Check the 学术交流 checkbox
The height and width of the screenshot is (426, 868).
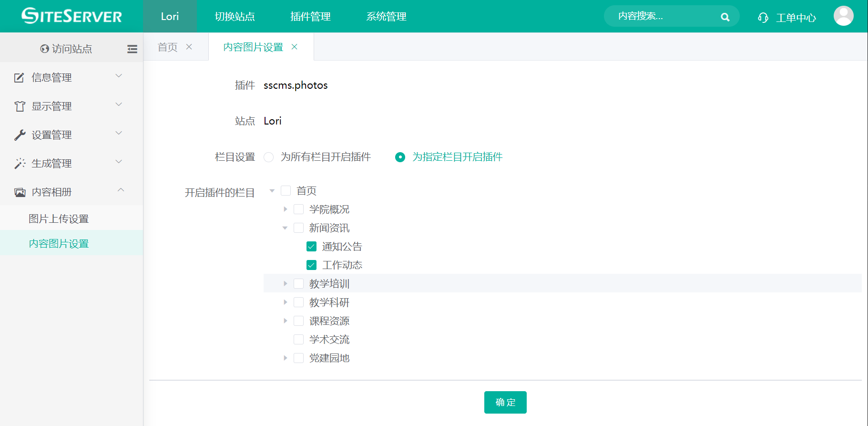[299, 340]
